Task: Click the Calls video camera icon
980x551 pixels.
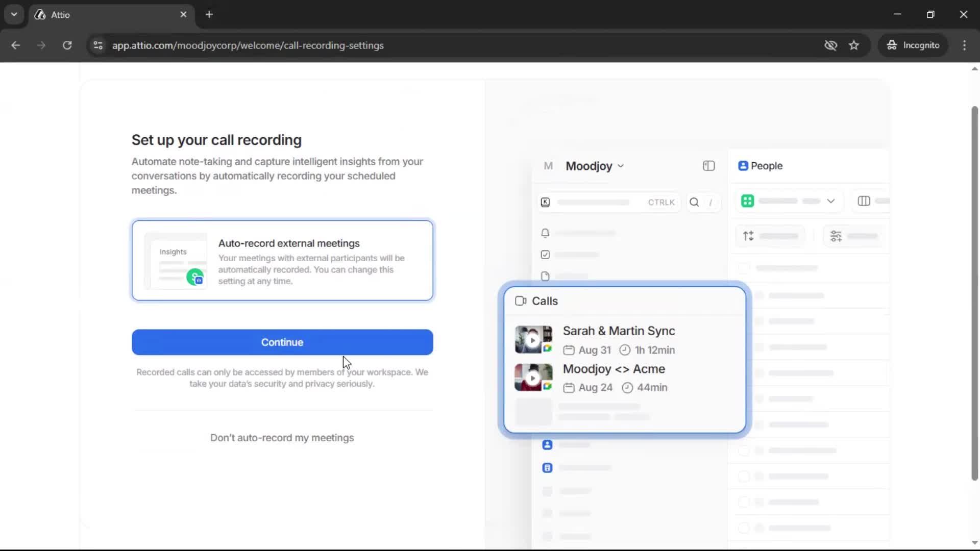Action: [x=521, y=301]
